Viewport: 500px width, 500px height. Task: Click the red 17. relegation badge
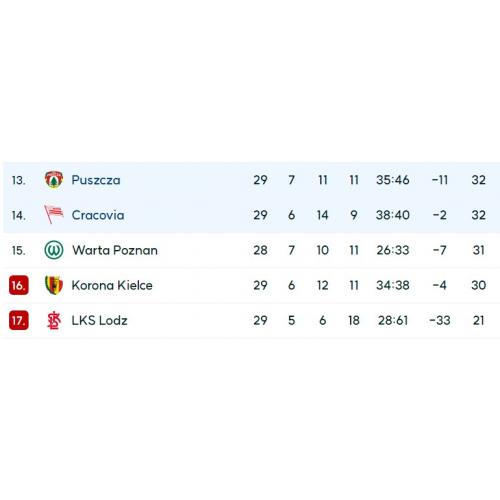[x=19, y=320]
